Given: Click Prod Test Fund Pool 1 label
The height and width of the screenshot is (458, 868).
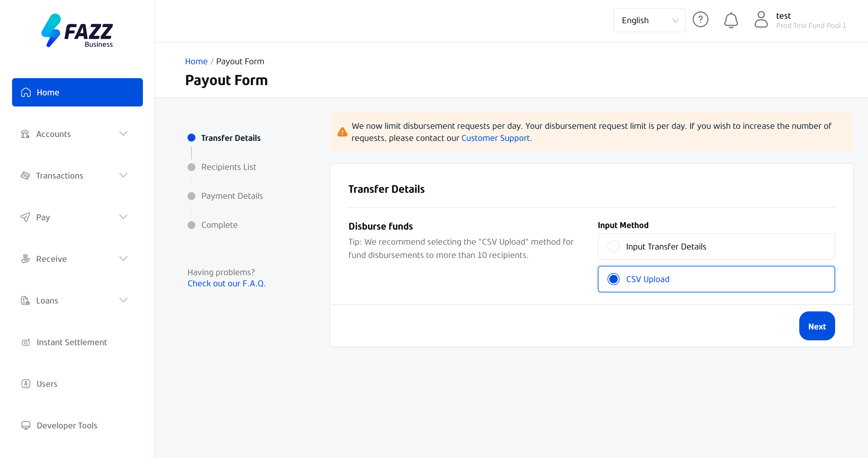Looking at the screenshot, I should [x=811, y=26].
